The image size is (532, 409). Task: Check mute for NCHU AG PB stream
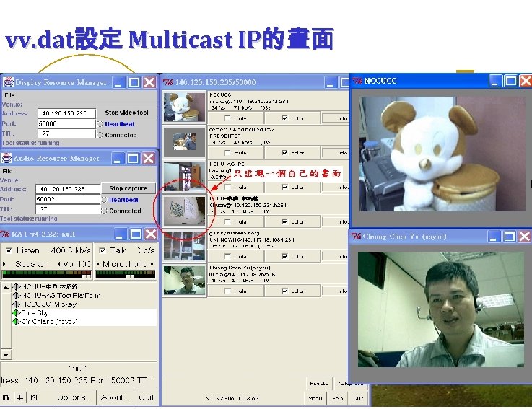tap(227, 187)
